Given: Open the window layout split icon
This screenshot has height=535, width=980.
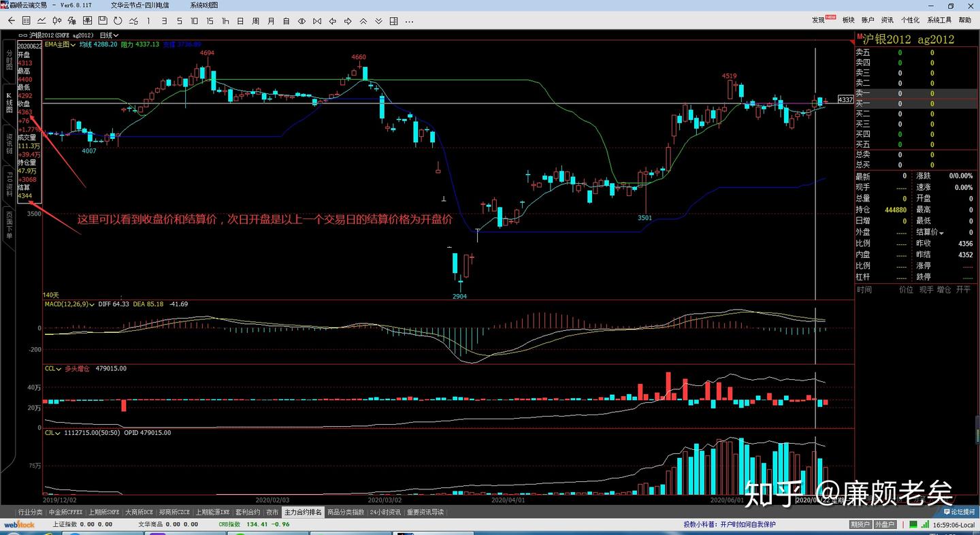Looking at the screenshot, I should [x=395, y=21].
